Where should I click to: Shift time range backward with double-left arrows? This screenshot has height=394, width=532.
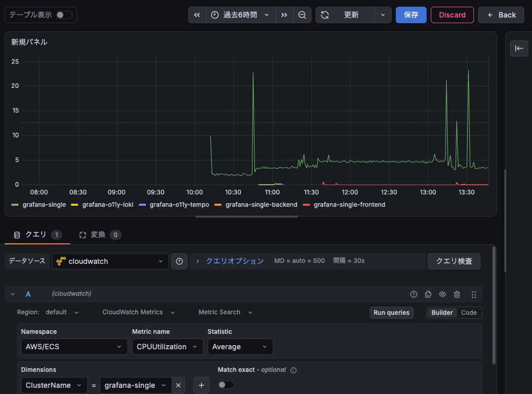(197, 15)
